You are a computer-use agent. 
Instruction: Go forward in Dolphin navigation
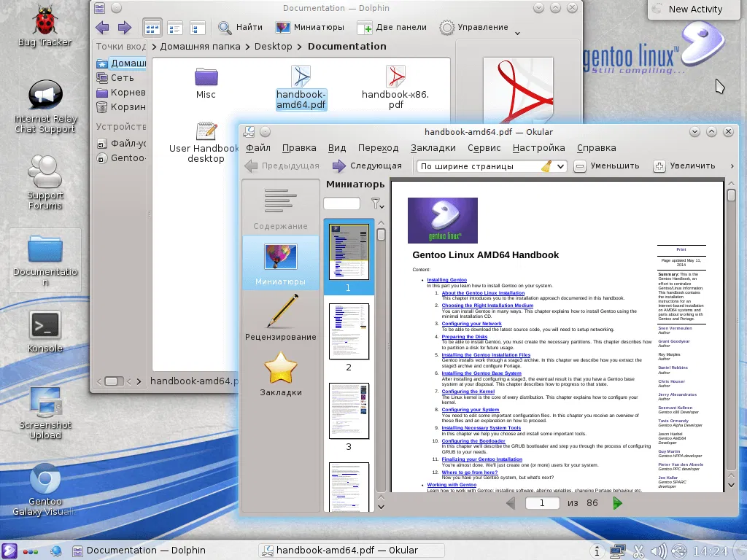point(124,28)
